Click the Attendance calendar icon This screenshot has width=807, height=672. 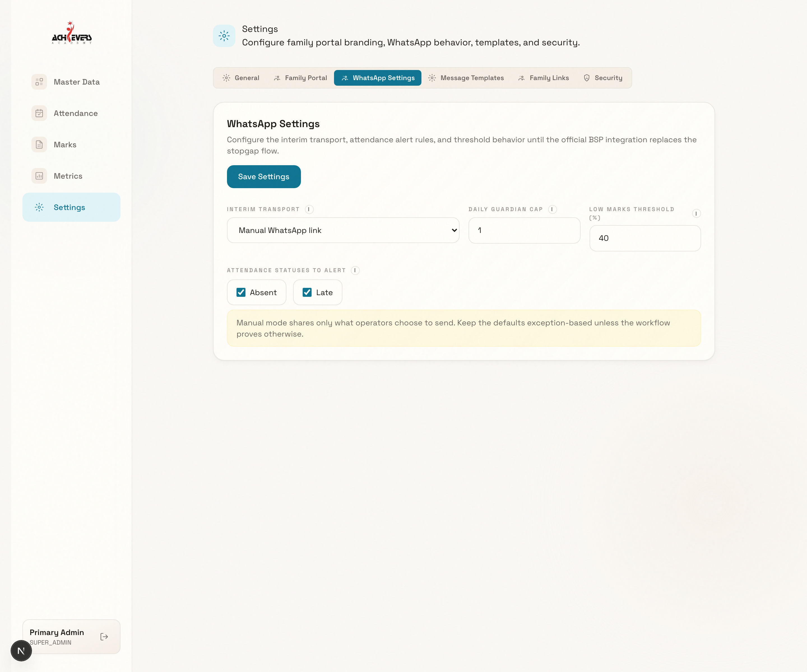[x=39, y=113]
